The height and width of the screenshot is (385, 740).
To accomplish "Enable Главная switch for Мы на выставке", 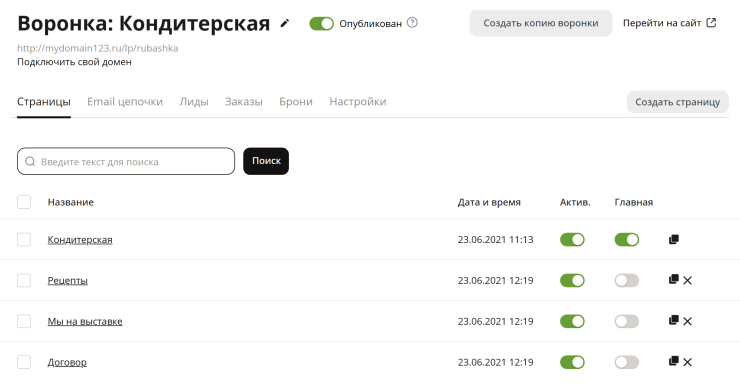I will click(x=627, y=321).
